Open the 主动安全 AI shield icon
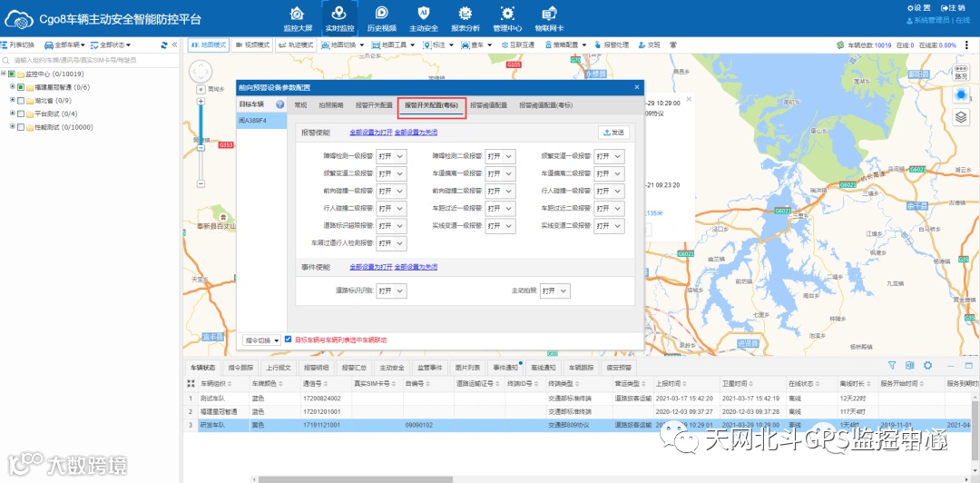Viewport: 980px width, 483px height. 423,13
